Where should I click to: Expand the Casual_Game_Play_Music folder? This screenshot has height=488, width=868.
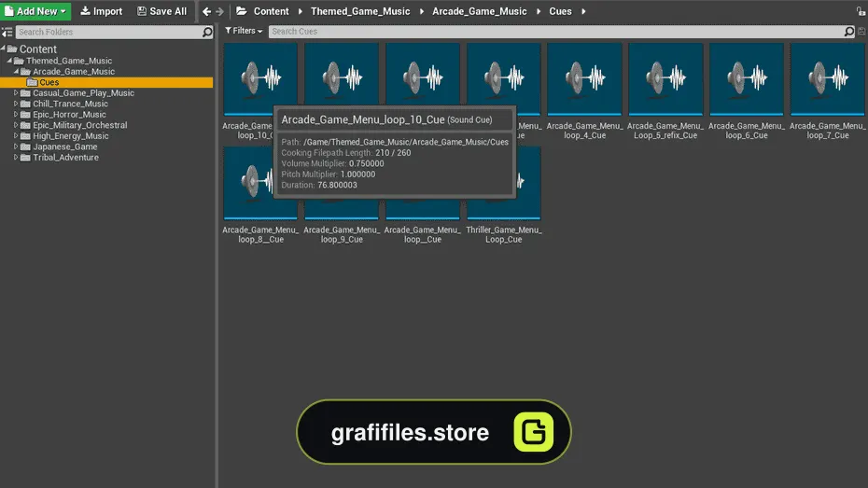tap(16, 93)
